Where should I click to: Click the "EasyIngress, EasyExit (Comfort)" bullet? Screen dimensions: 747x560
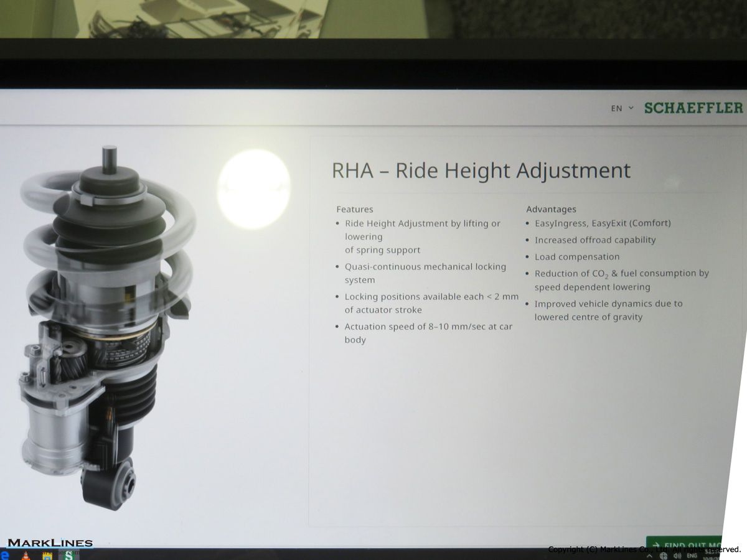point(603,223)
